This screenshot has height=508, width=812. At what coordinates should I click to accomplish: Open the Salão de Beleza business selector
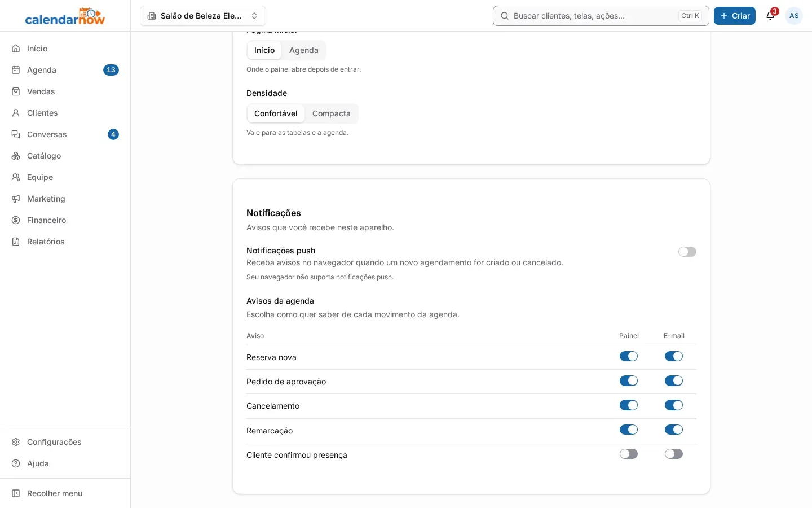click(203, 16)
